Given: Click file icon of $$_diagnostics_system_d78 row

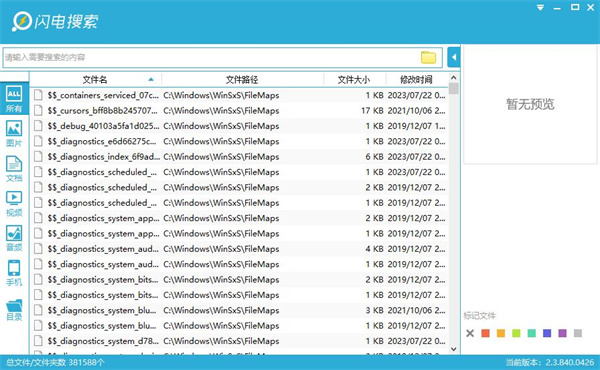Looking at the screenshot, I should [38, 341].
